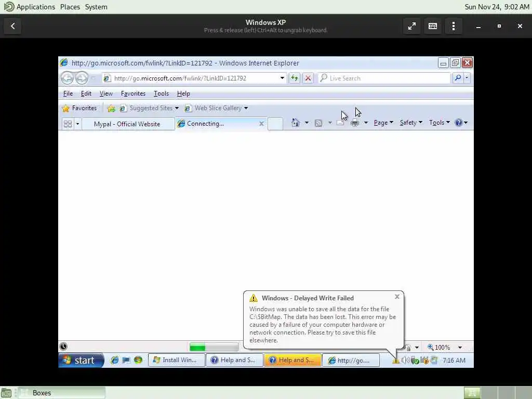
Task: Stop loading with the red X button
Action: 308,78
